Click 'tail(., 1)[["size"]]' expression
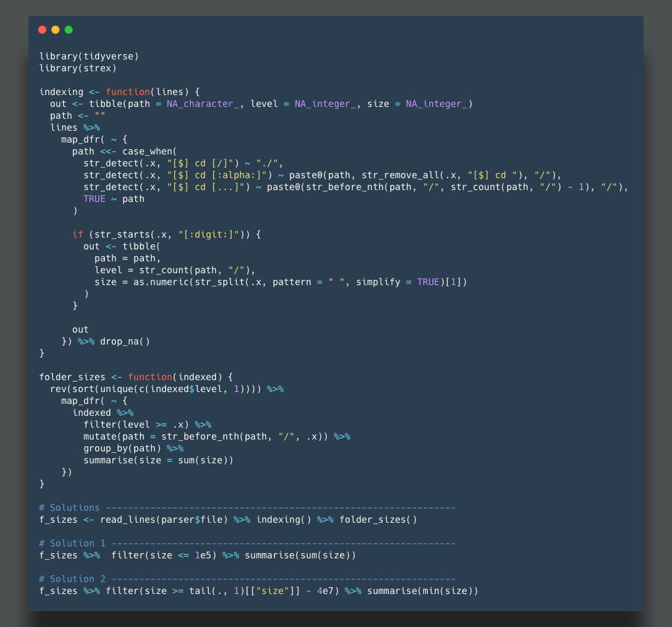 pos(244,591)
